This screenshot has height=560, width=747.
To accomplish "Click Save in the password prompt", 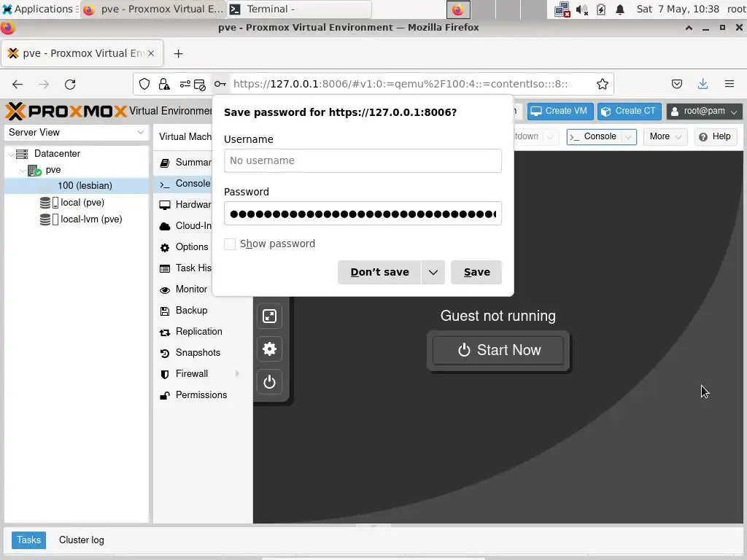I will tap(476, 273).
